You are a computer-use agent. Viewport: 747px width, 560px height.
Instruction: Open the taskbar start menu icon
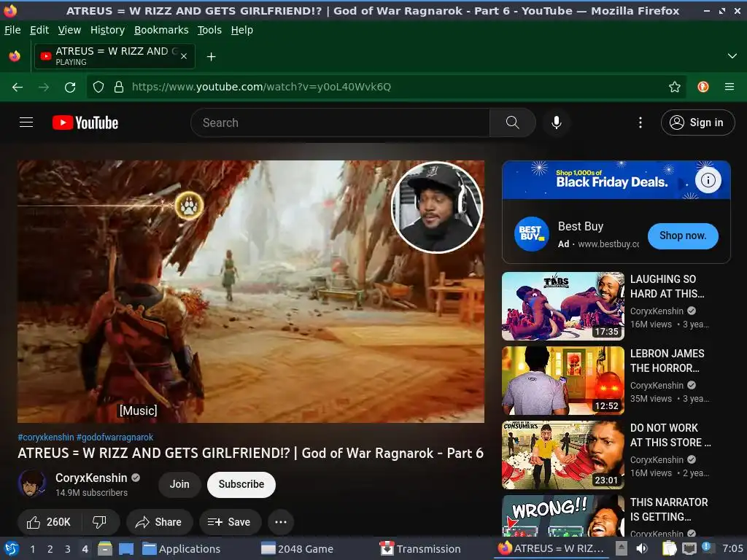click(12, 548)
